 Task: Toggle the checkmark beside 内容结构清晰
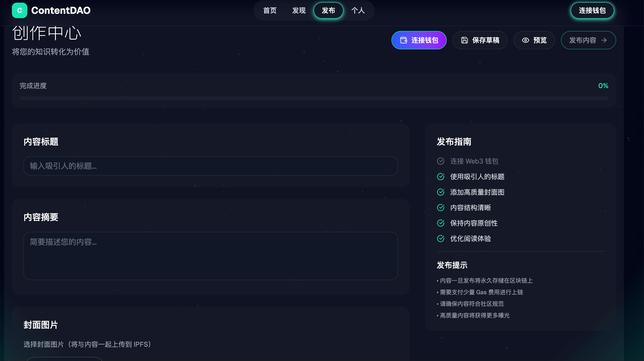coord(441,208)
